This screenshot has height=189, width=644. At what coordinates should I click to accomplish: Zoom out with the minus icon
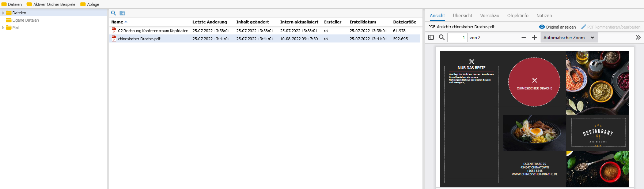[524, 37]
